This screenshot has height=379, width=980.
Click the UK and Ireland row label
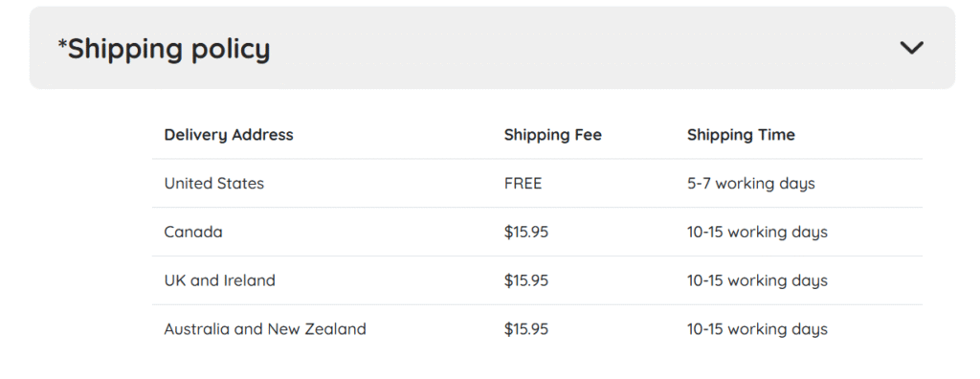tap(220, 280)
